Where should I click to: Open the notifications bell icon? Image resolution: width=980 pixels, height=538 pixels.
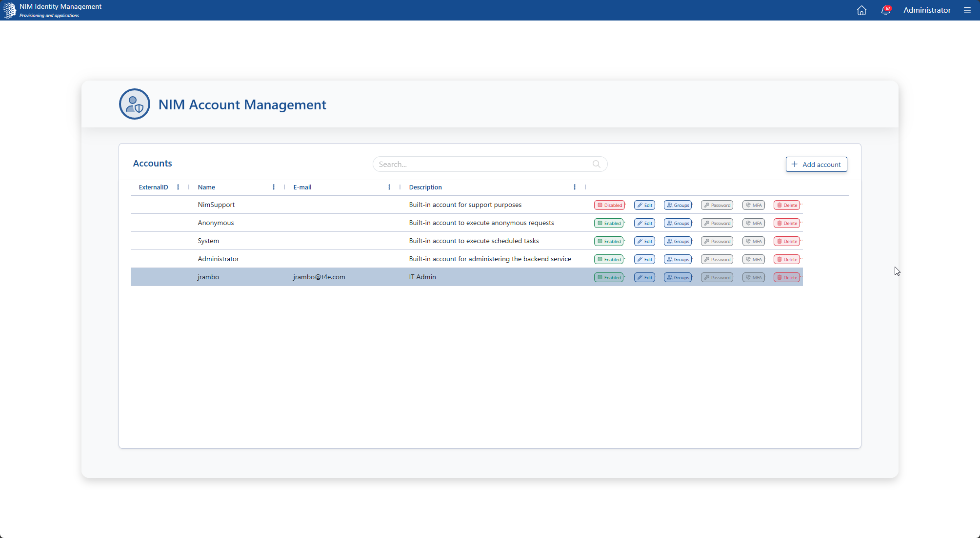tap(886, 10)
